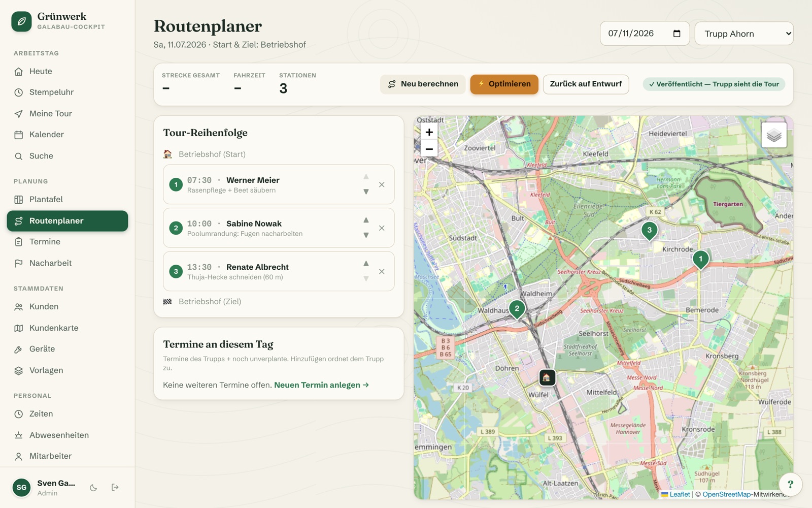Click map marker number 2
Screen dimensions: 812x508
pyautogui.click(x=517, y=309)
